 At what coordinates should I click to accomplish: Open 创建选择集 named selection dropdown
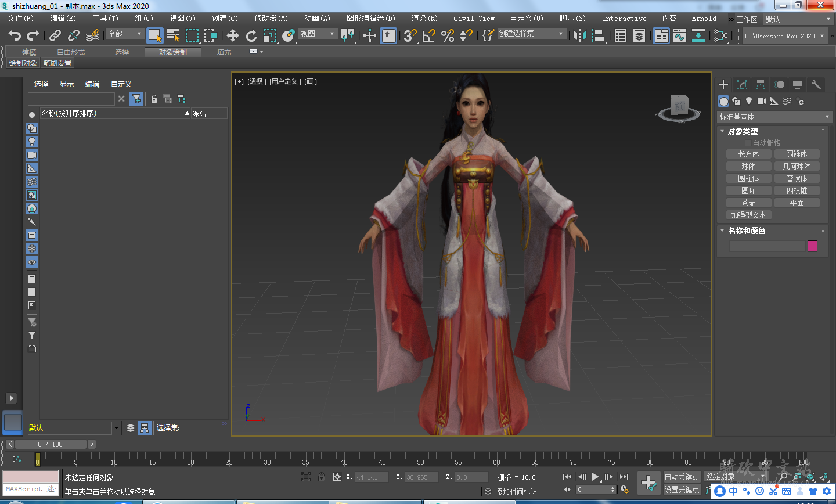pos(531,34)
